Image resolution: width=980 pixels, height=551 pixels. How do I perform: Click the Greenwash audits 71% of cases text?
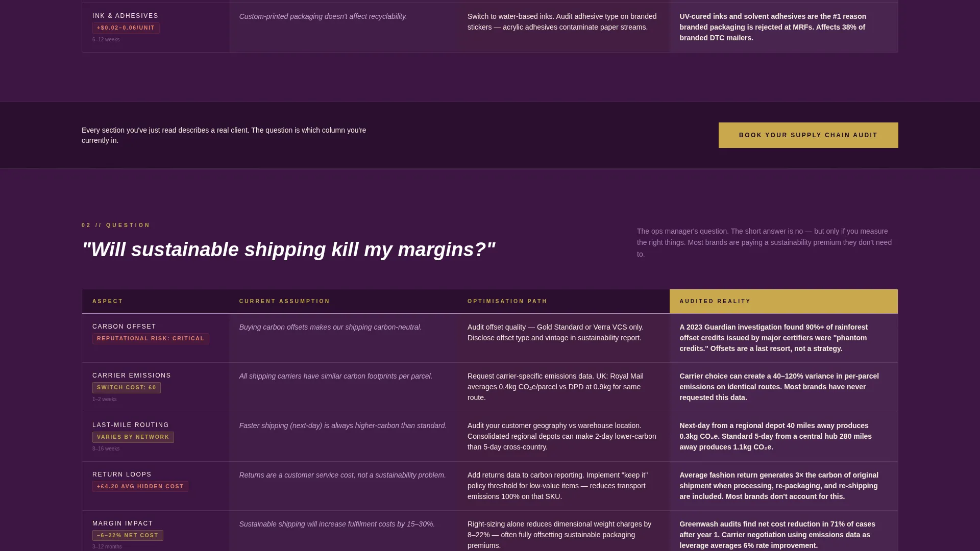click(x=777, y=535)
